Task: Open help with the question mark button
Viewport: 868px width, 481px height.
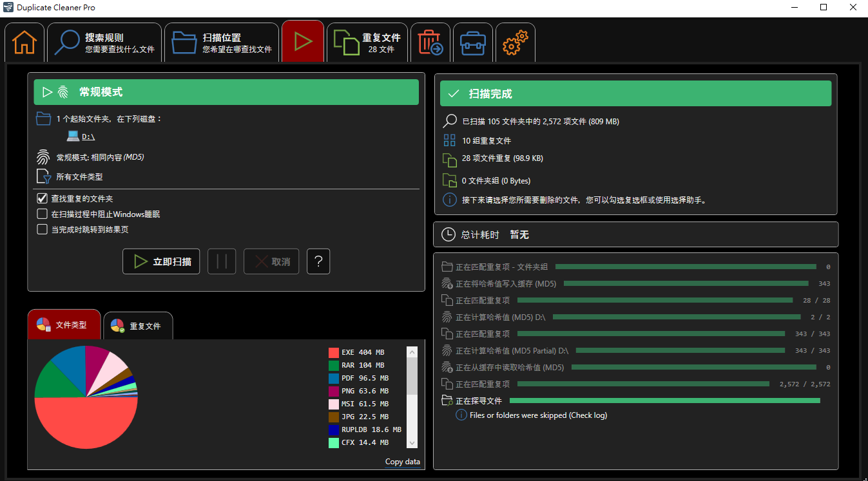Action: coord(318,261)
